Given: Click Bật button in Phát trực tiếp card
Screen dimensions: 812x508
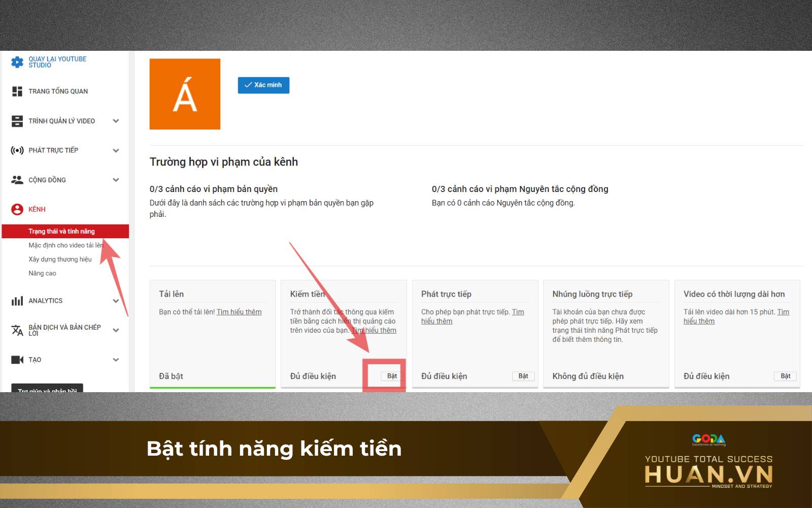Looking at the screenshot, I should [x=523, y=376].
